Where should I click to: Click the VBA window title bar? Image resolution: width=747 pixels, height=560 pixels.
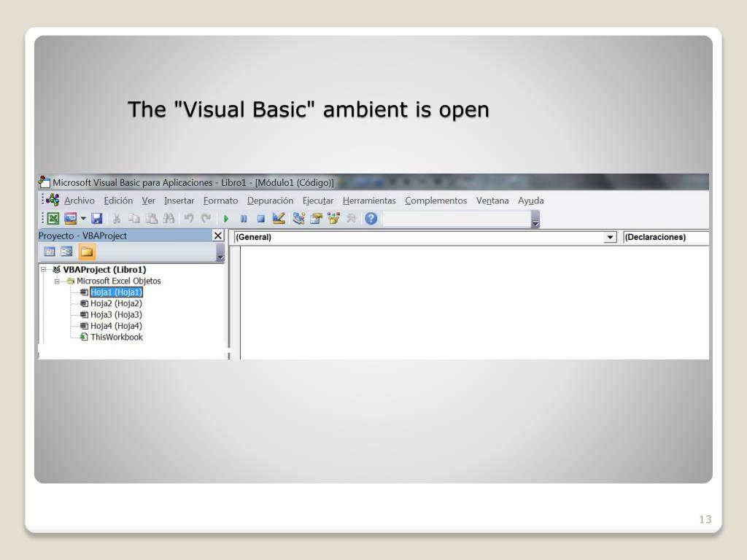[x=373, y=182]
